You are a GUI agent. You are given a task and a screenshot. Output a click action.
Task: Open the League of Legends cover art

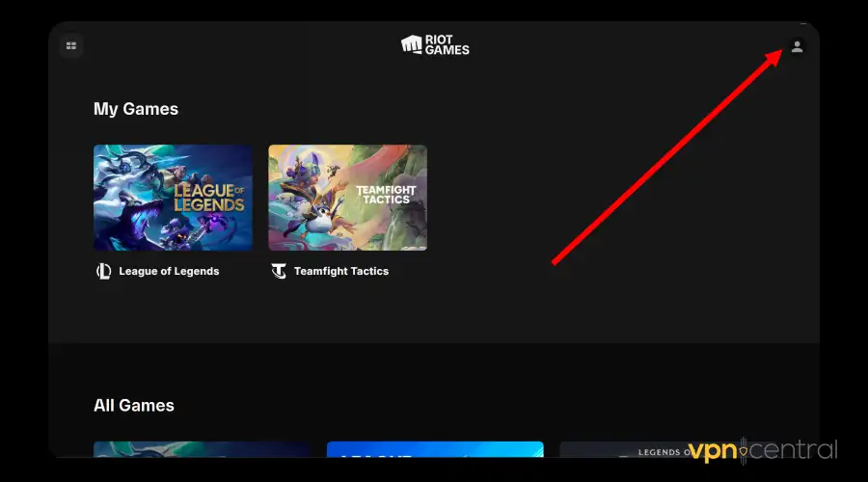pyautogui.click(x=173, y=198)
